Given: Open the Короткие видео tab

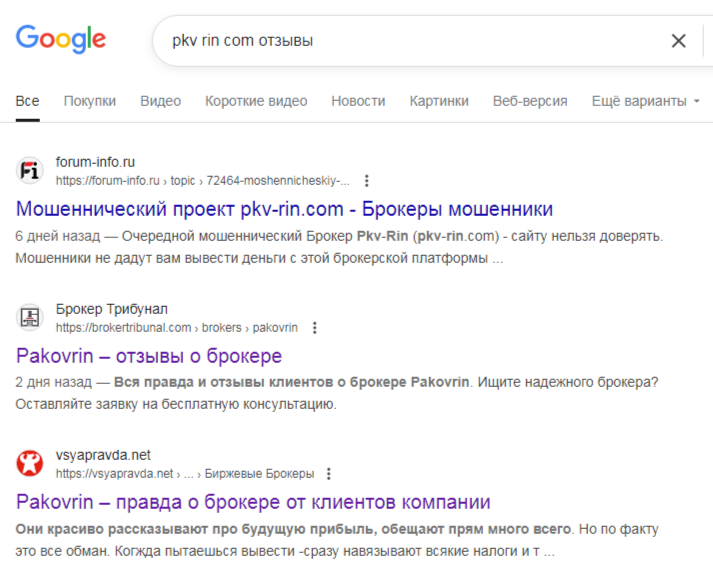Looking at the screenshot, I should tap(256, 101).
